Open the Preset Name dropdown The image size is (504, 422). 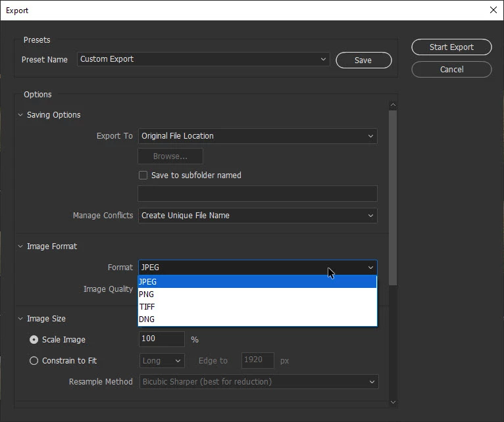pos(203,59)
